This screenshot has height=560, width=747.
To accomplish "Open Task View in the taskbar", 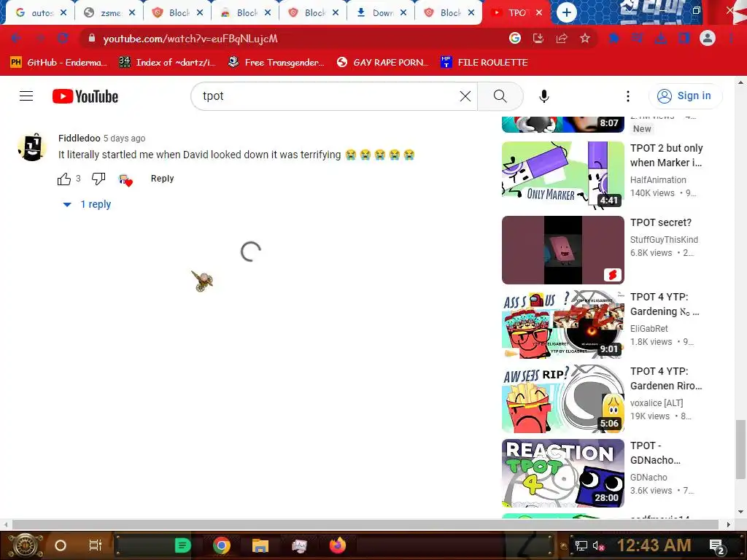I will click(x=96, y=545).
